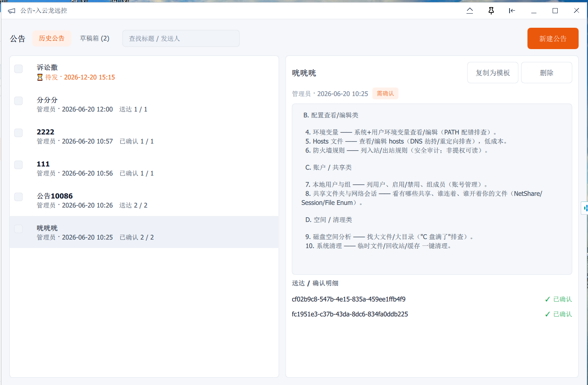Select the 2222 announcement title
Viewport: 588px width, 385px height.
46,132
